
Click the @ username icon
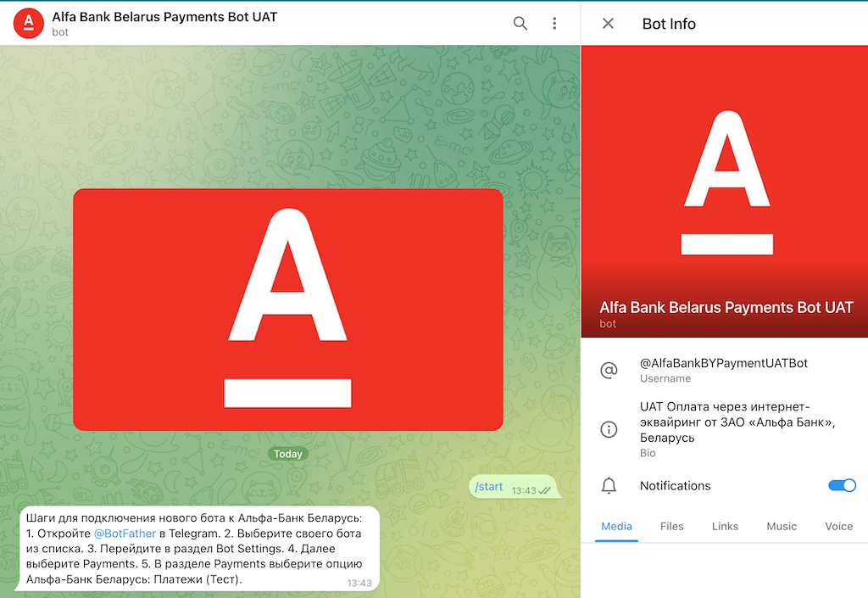pos(609,371)
